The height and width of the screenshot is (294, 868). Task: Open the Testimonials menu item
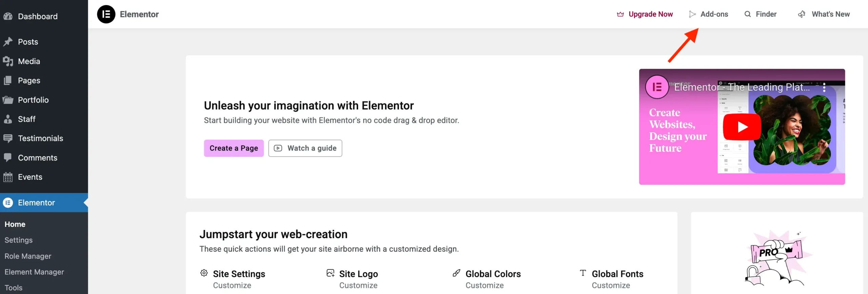click(x=44, y=138)
